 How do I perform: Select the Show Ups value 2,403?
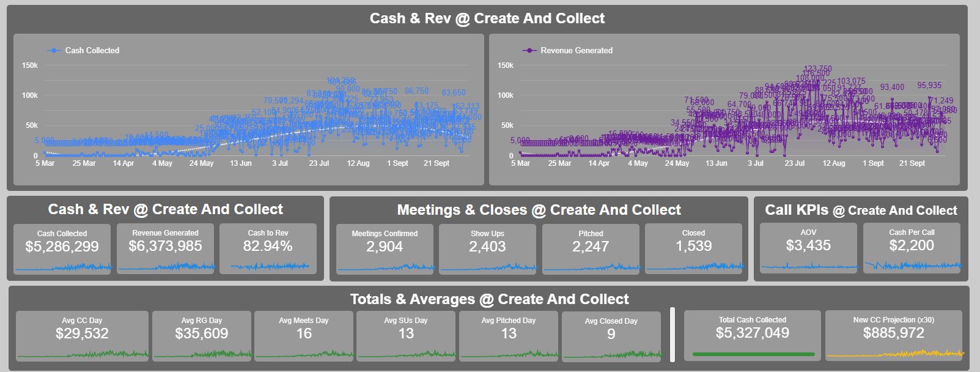coord(487,247)
